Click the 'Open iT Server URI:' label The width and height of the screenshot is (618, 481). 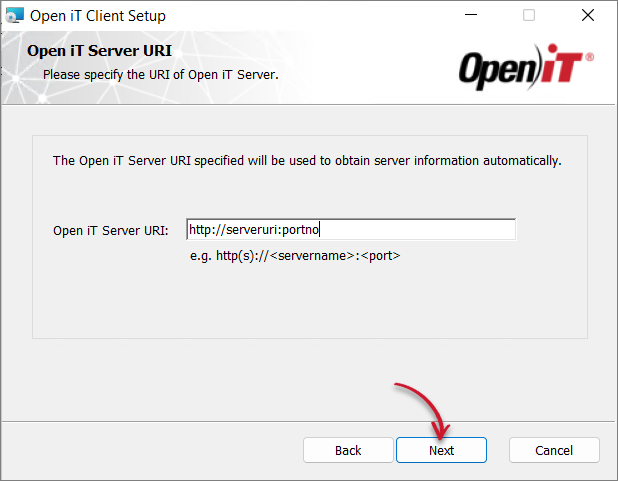[x=111, y=230]
